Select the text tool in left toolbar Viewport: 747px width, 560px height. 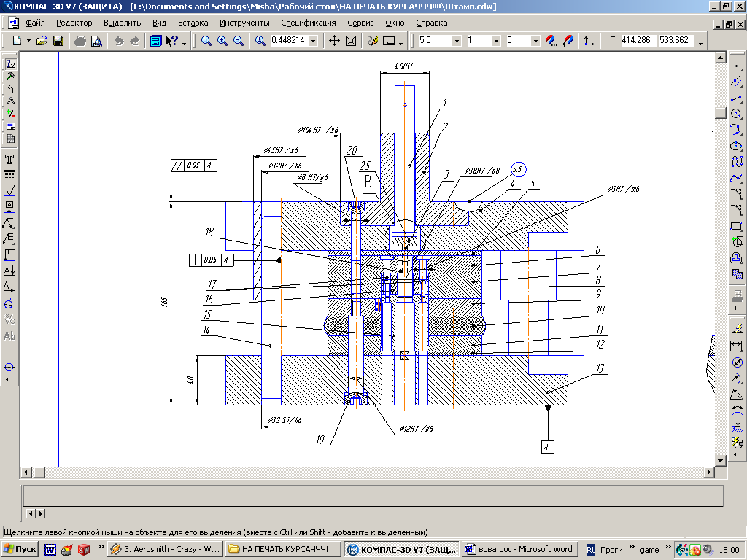tap(10, 160)
